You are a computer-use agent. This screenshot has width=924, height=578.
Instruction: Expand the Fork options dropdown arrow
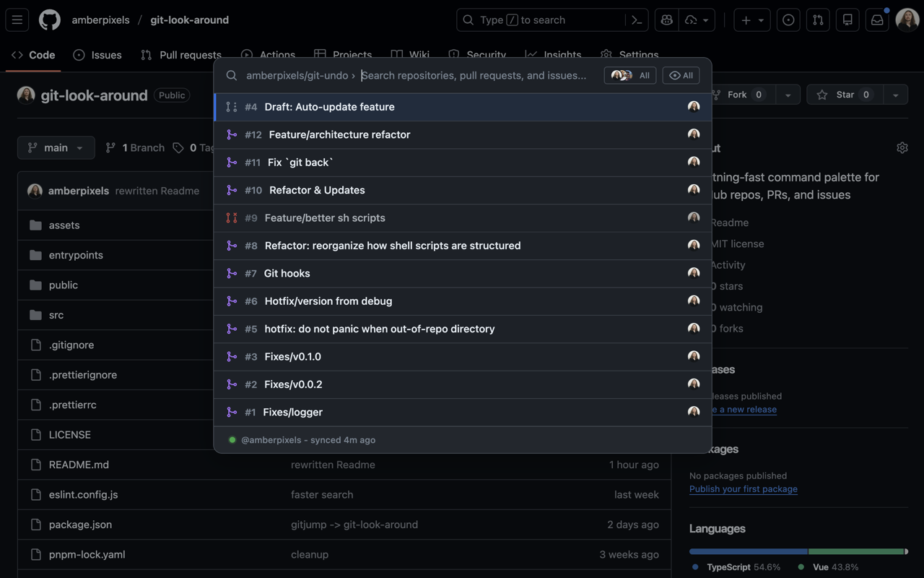(x=788, y=94)
